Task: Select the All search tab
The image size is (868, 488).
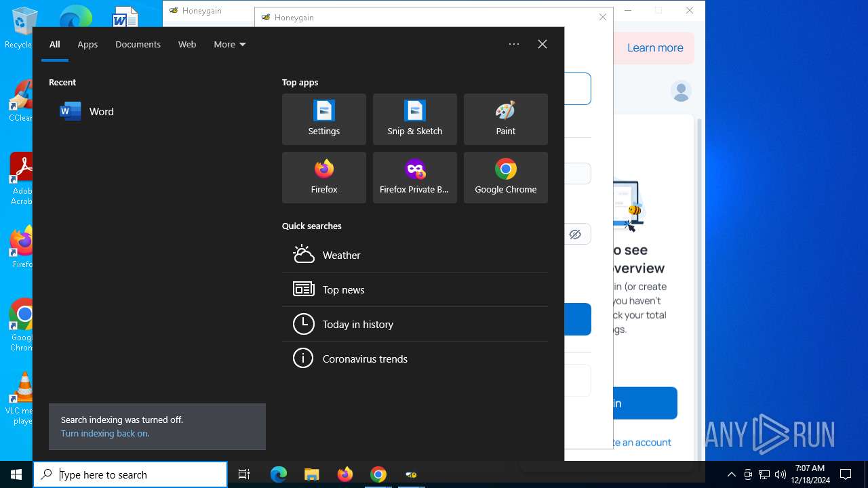Action: tap(55, 44)
